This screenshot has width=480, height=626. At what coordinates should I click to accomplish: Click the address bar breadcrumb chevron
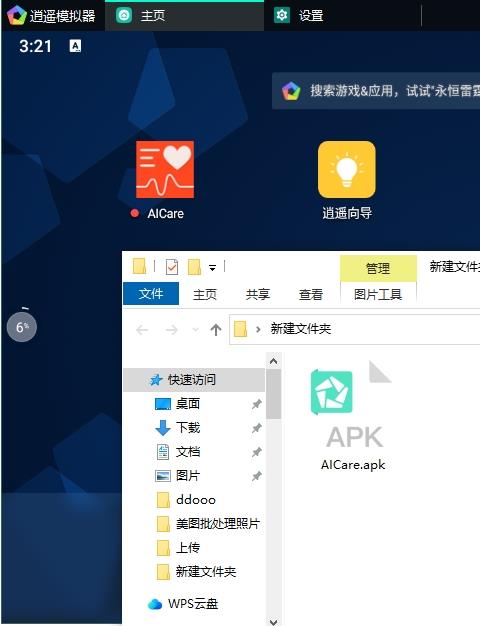click(258, 329)
